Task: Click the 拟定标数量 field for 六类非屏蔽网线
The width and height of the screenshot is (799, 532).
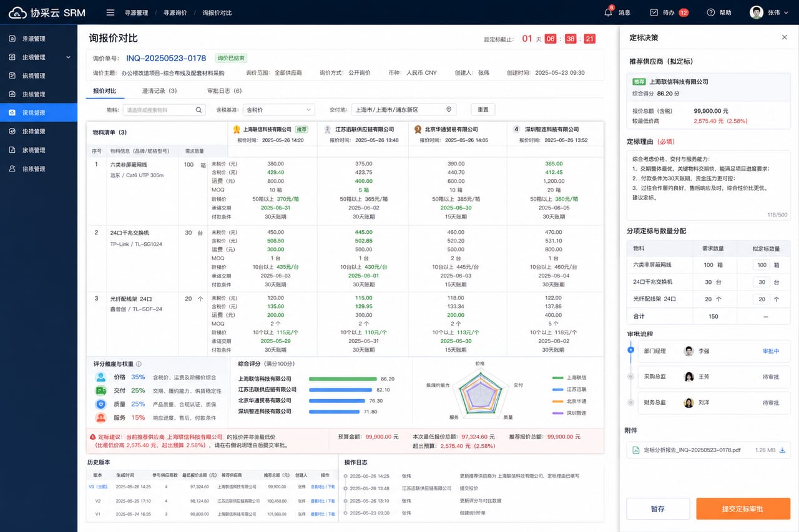Action: [x=762, y=265]
